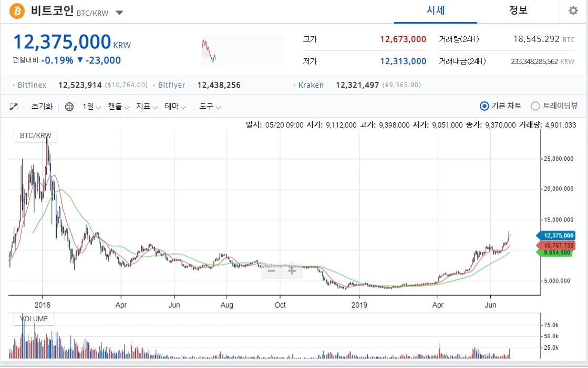Click the Bitfinex exchange price link
588x368 pixels.
click(32, 85)
